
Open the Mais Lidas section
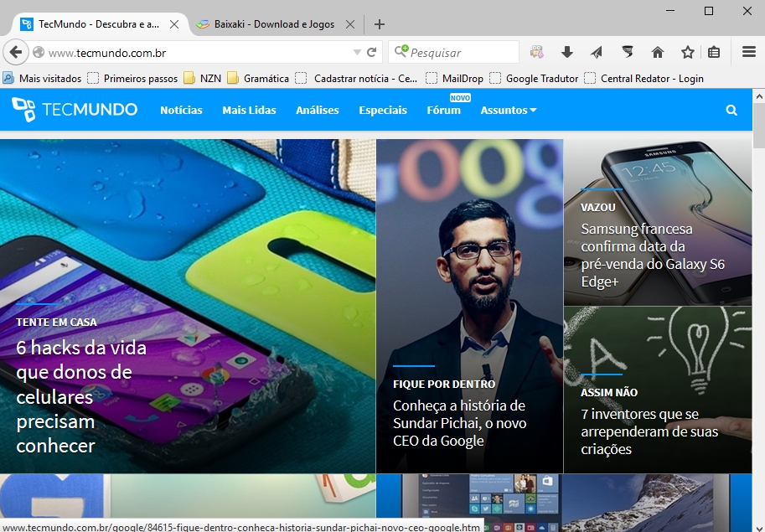[250, 111]
